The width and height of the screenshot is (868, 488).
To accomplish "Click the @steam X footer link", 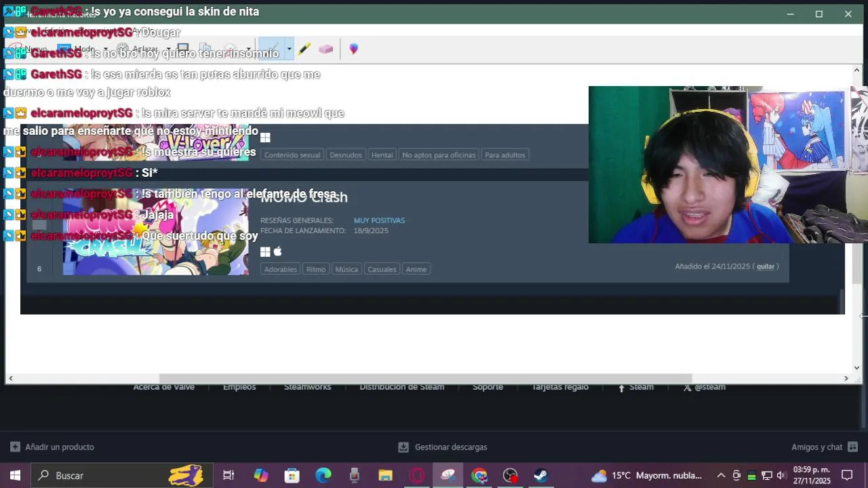I will coord(705,388).
